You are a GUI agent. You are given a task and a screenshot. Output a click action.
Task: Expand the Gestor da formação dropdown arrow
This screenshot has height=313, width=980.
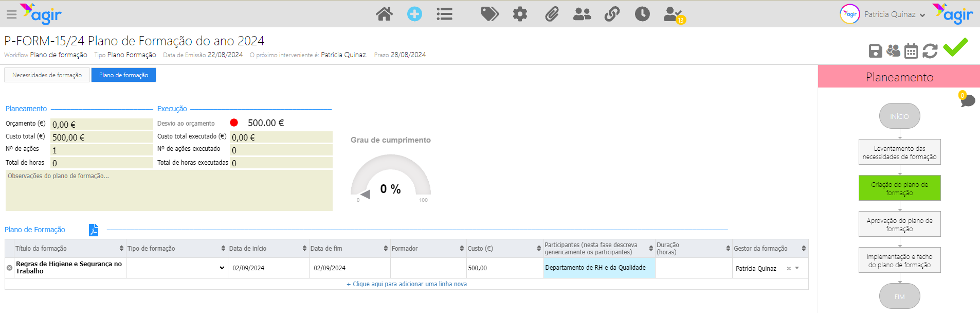pos(797,268)
